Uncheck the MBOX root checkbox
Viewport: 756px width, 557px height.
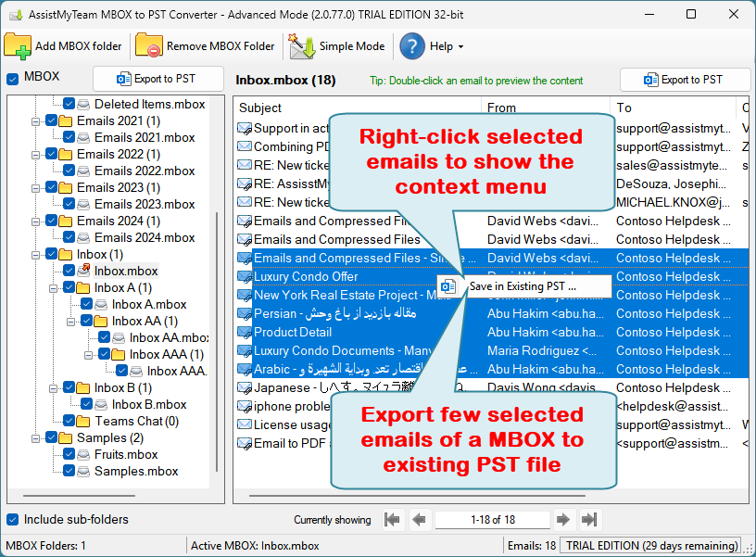pos(11,79)
